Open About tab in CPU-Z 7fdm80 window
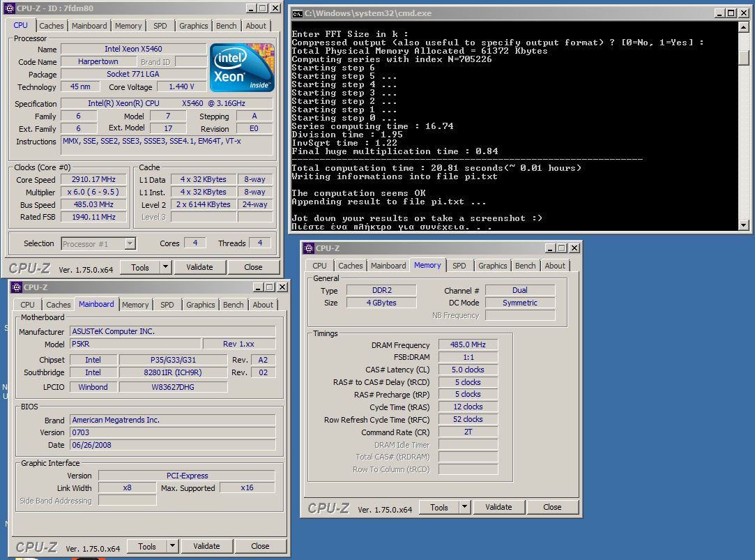This screenshot has width=755, height=560. 256,26
